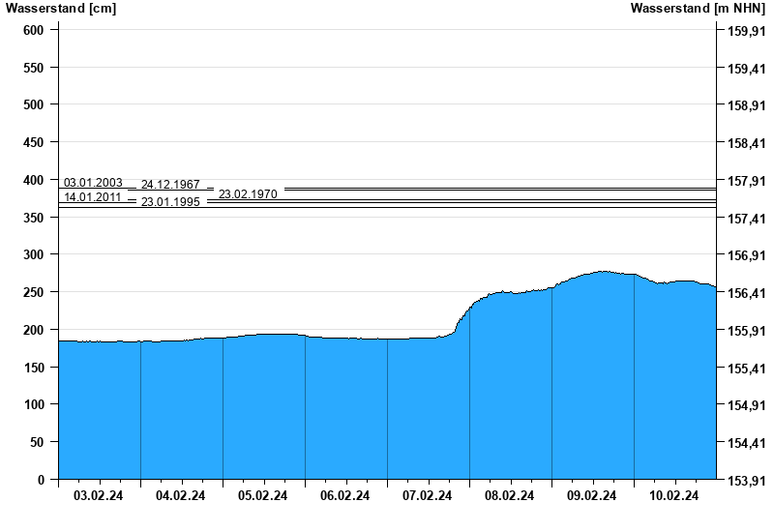
Task: Click the 06.02.24 date label
Action: pyautogui.click(x=345, y=495)
